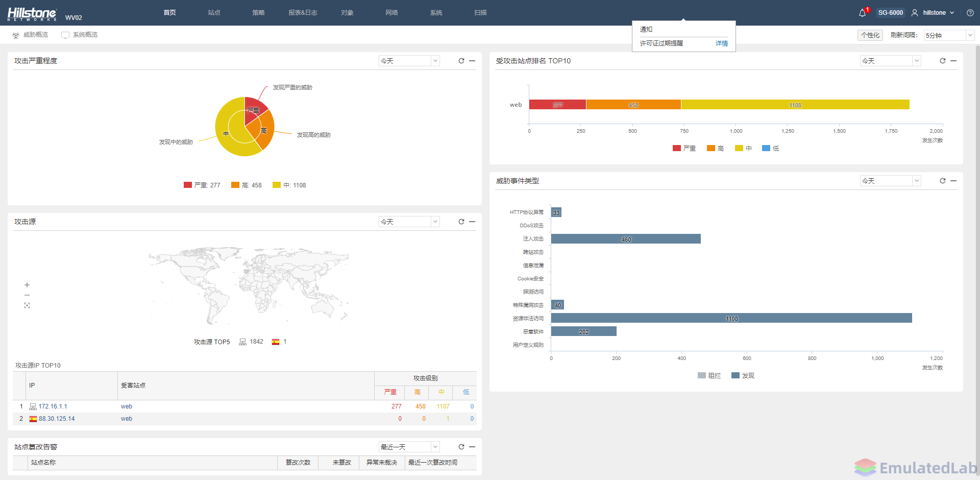
Task: Click the SG-6000 model badge
Action: tap(891, 13)
